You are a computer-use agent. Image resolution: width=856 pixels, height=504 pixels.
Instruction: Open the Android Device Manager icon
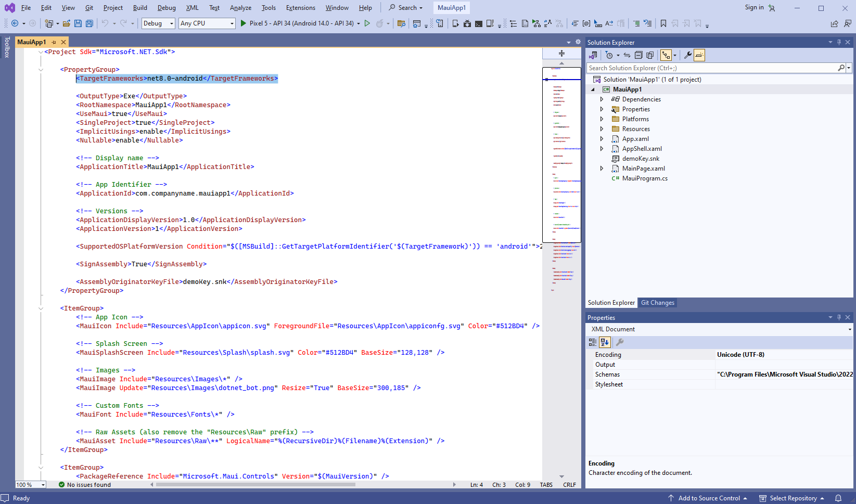click(456, 23)
